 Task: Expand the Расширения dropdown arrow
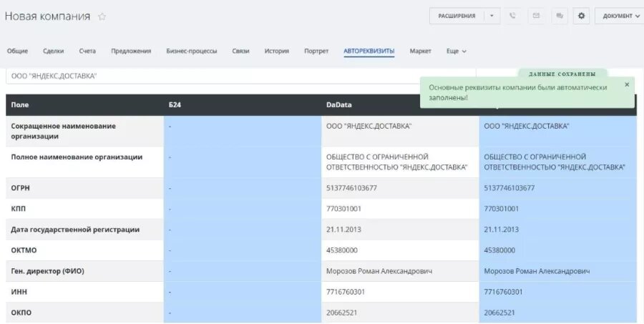pos(492,16)
